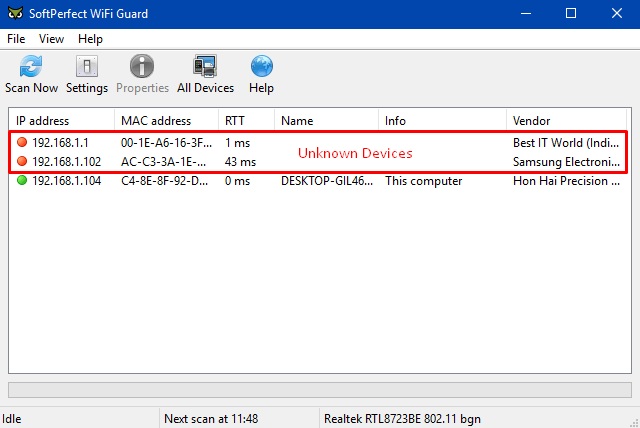Click the Idle status bar text

(11, 419)
